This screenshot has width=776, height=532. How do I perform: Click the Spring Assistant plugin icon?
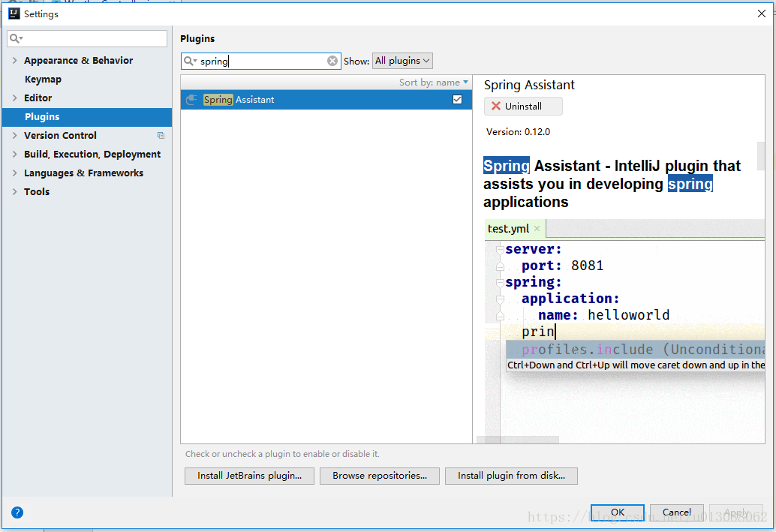coord(192,100)
